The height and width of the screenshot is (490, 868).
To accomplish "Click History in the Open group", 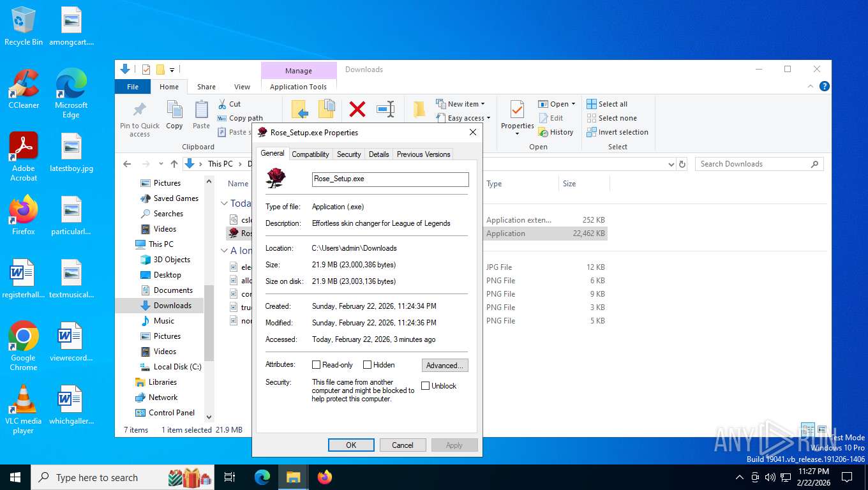I will [555, 132].
